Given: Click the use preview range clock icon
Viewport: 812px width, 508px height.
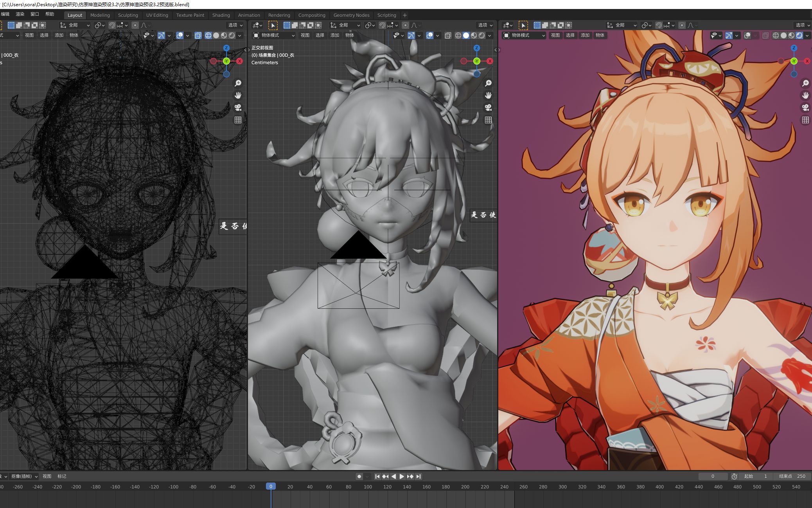Looking at the screenshot, I should (735, 476).
